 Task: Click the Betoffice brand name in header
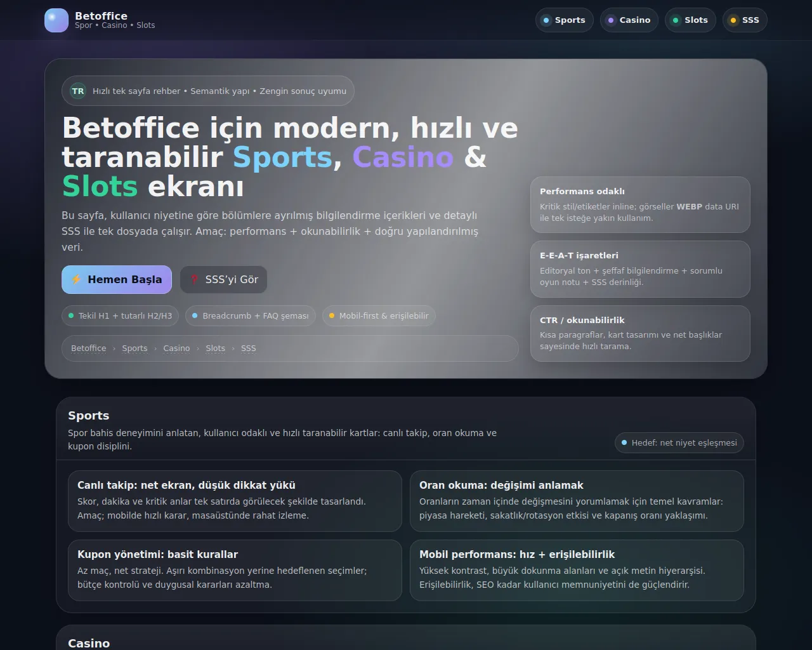coord(101,16)
